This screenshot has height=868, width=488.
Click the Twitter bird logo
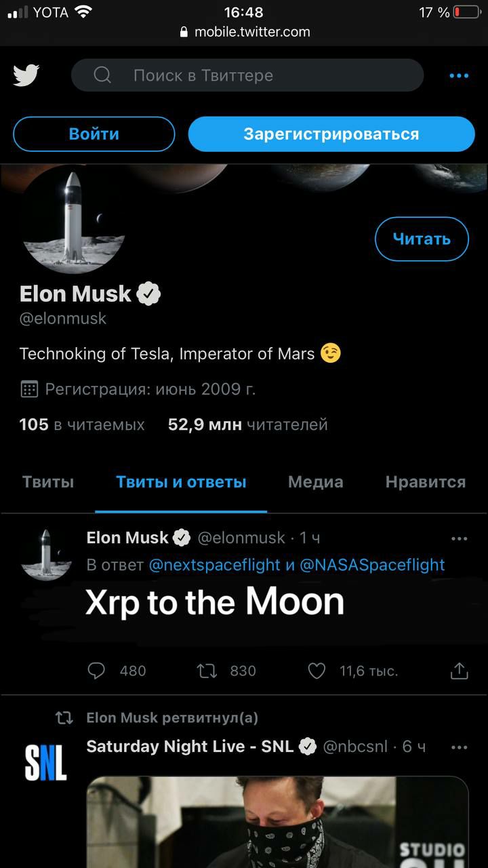[26, 75]
